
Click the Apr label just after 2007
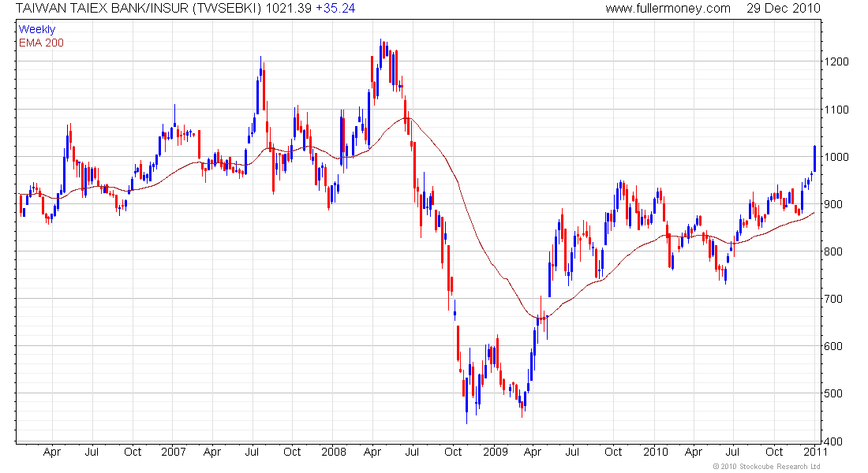click(212, 452)
